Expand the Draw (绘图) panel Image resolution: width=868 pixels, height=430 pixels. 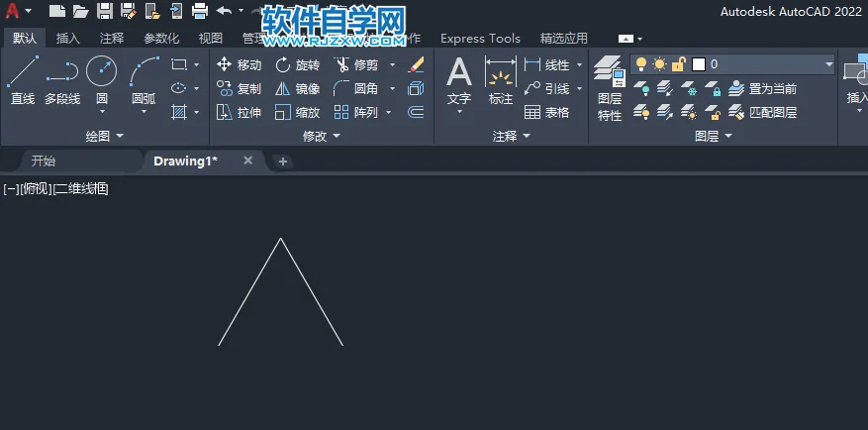(105, 136)
